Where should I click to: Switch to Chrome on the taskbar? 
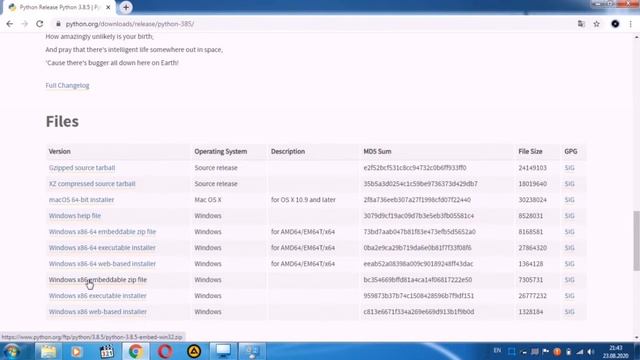[x=136, y=351]
